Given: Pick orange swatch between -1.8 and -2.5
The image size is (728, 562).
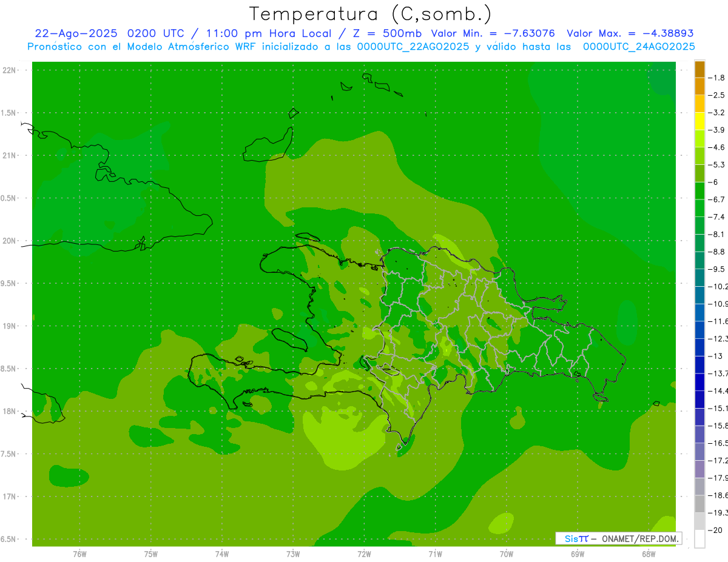Looking at the screenshot, I should coord(699,87).
